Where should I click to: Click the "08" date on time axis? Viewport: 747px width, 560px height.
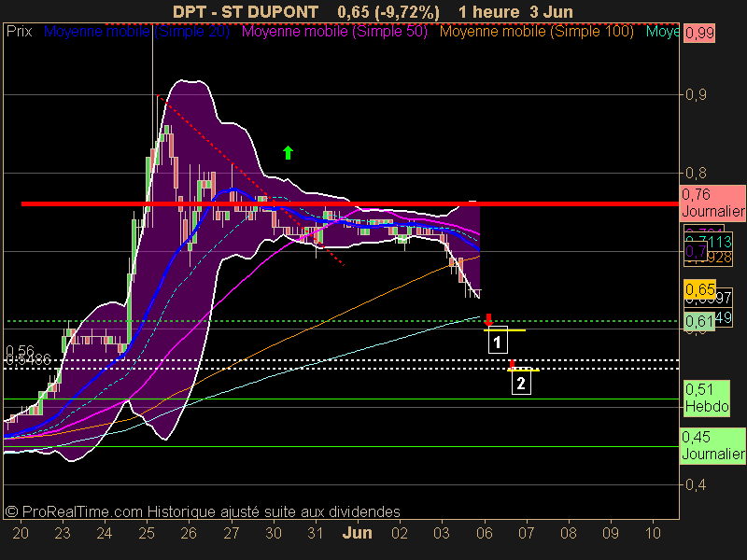(x=569, y=533)
